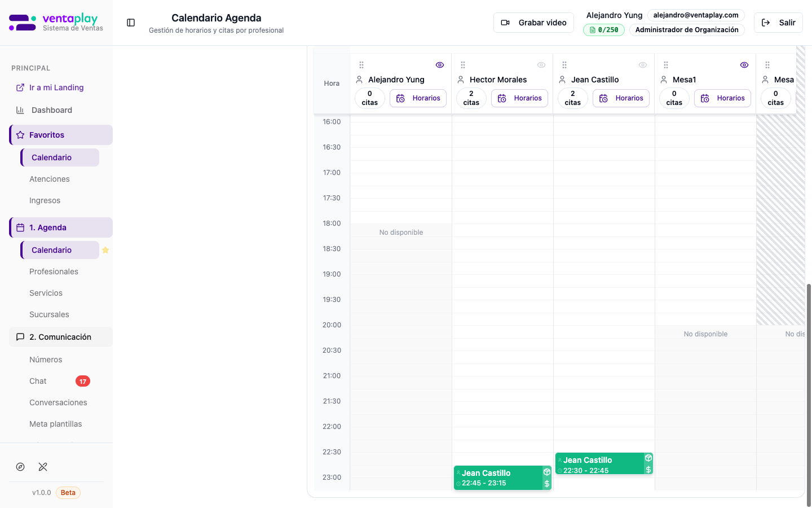
Task: Click the Grabar video button
Action: [533, 23]
